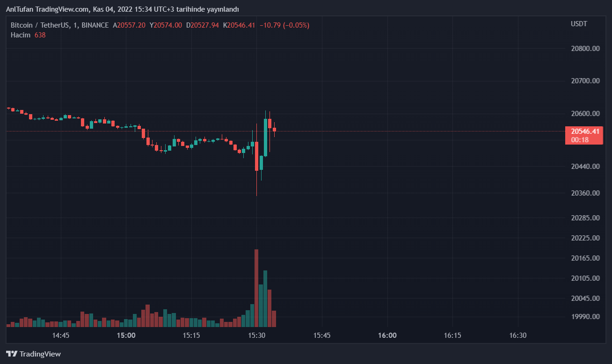Screen dimensions: 612x364
Task: Click the USDT currency label on price axis
Action: 579,24
